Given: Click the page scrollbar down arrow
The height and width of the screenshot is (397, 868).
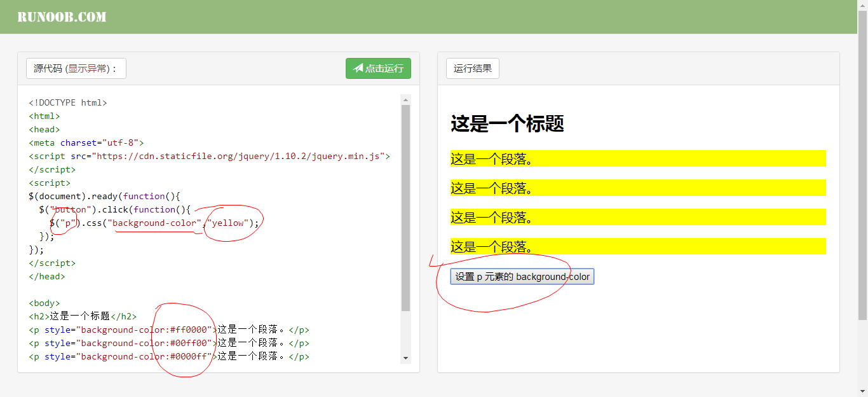Looking at the screenshot, I should point(862,392).
